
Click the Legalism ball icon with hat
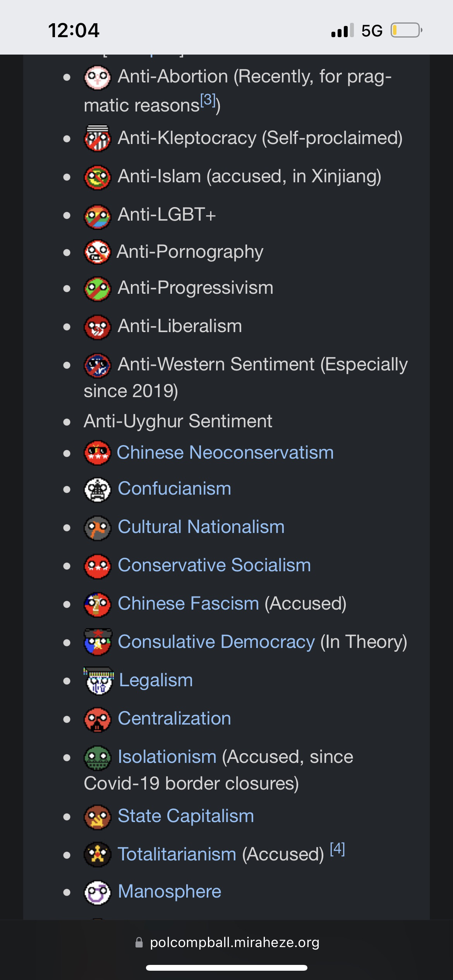[x=99, y=681]
